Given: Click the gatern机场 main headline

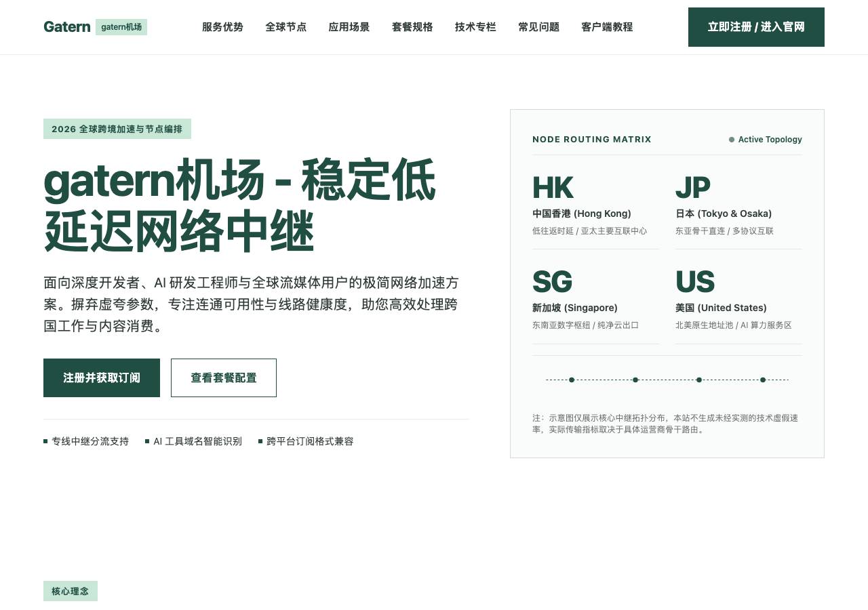Looking at the screenshot, I should [239, 205].
